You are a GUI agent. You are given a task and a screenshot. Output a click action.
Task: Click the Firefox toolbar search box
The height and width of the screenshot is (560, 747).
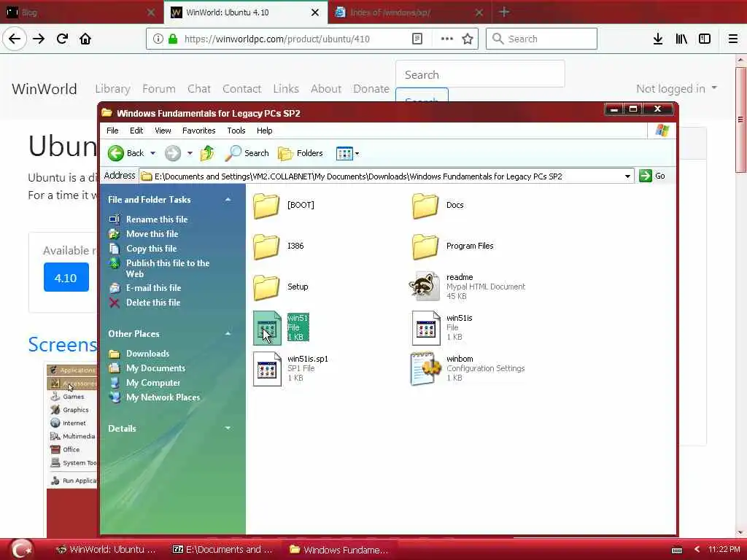pos(541,39)
